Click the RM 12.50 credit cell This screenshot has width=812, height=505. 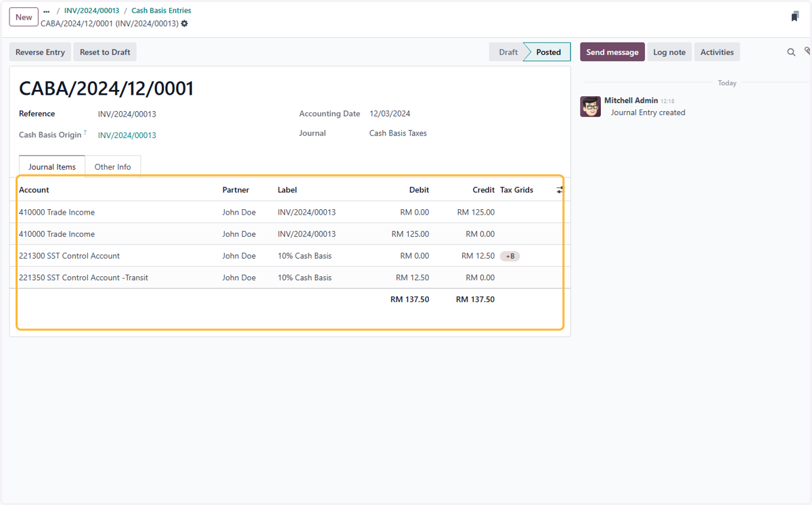(x=478, y=256)
